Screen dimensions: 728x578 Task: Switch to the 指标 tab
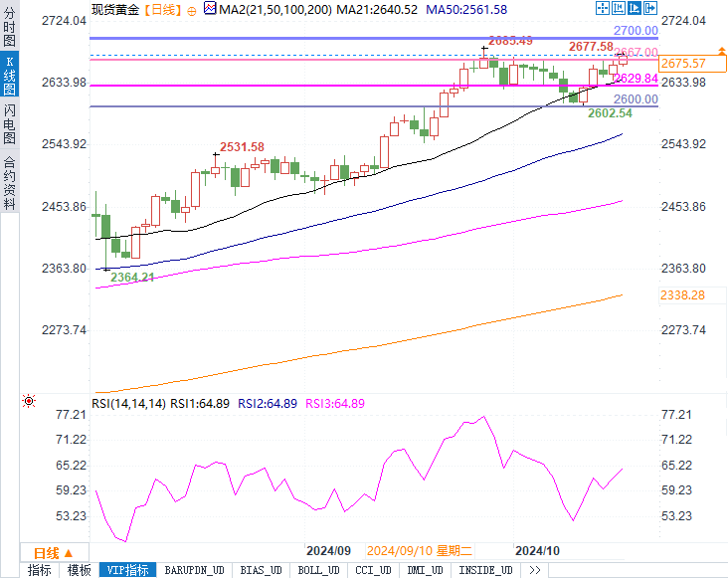39,570
